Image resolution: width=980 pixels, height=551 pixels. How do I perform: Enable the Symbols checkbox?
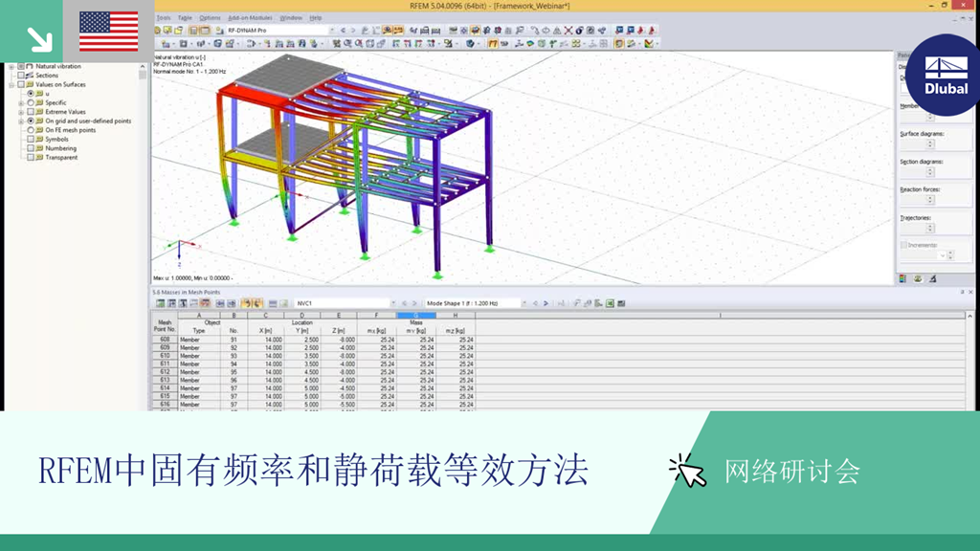30,140
